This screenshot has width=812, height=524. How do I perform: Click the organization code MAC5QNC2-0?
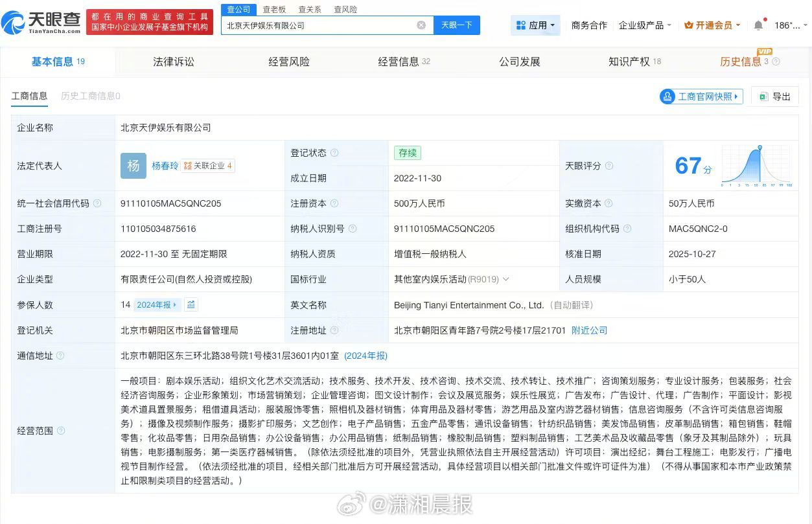698,229
